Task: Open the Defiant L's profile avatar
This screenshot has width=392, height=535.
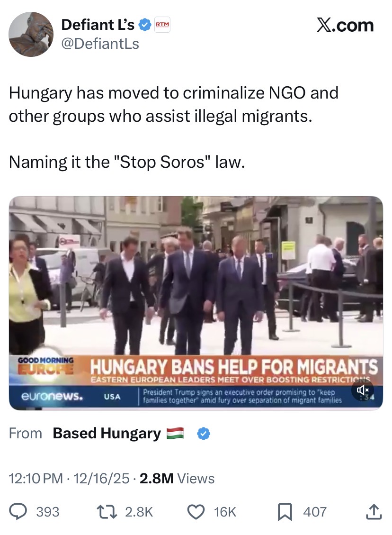Action: coord(31,34)
